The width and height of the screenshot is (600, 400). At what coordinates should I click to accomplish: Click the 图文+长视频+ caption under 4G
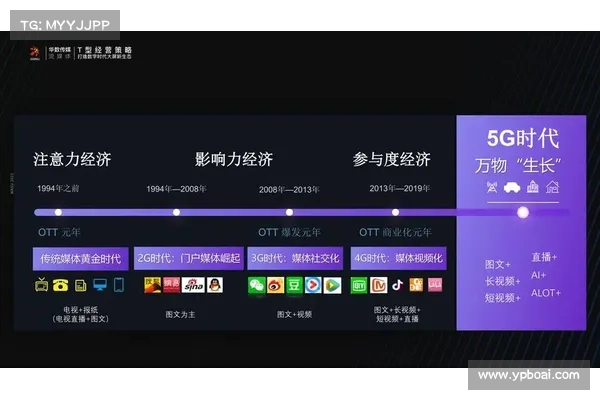(397, 310)
